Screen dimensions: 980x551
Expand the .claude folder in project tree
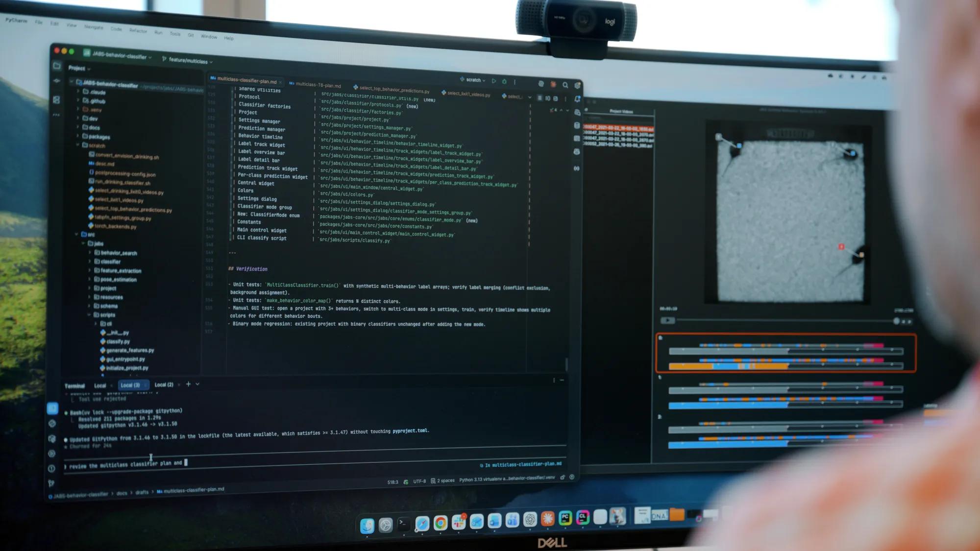tap(78, 91)
